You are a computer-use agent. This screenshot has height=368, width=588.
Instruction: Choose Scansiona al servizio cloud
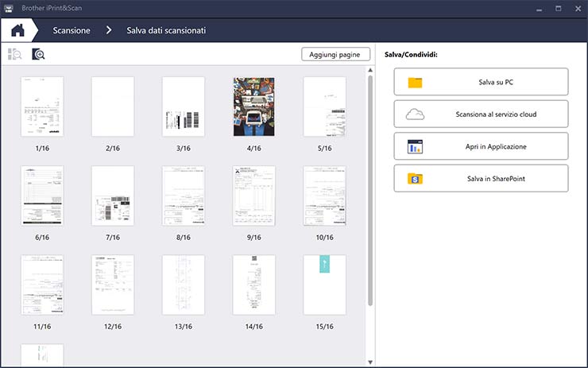click(481, 114)
